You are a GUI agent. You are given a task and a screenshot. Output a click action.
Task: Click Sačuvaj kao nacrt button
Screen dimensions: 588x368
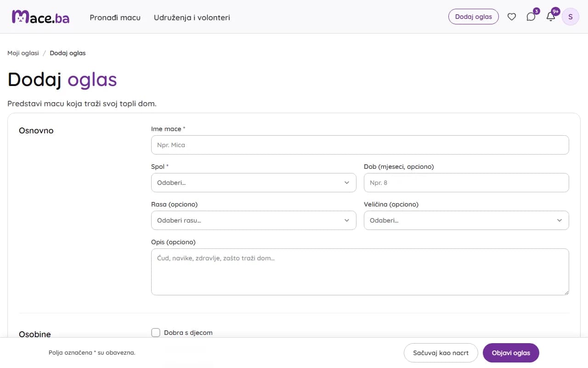[x=441, y=353]
